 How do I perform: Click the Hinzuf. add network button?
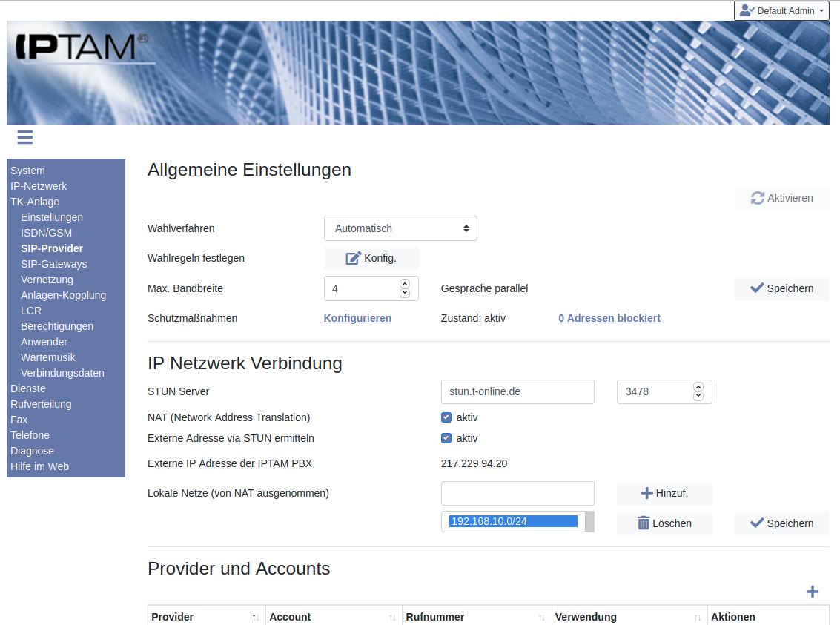(664, 493)
